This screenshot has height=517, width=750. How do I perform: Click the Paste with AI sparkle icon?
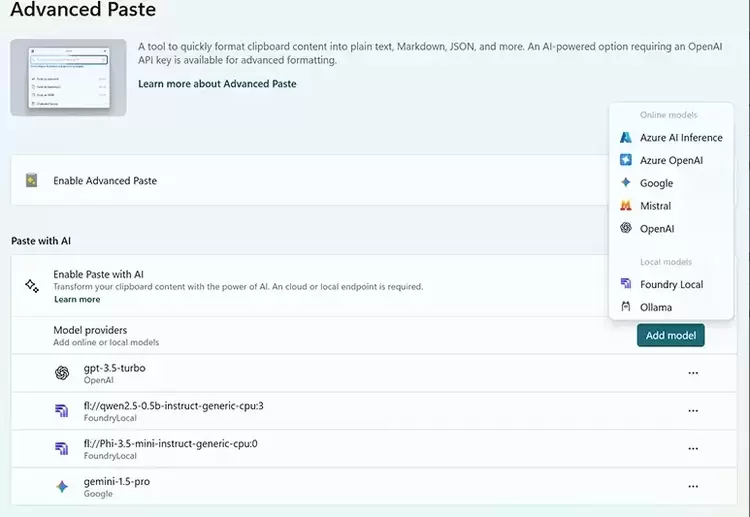click(32, 285)
